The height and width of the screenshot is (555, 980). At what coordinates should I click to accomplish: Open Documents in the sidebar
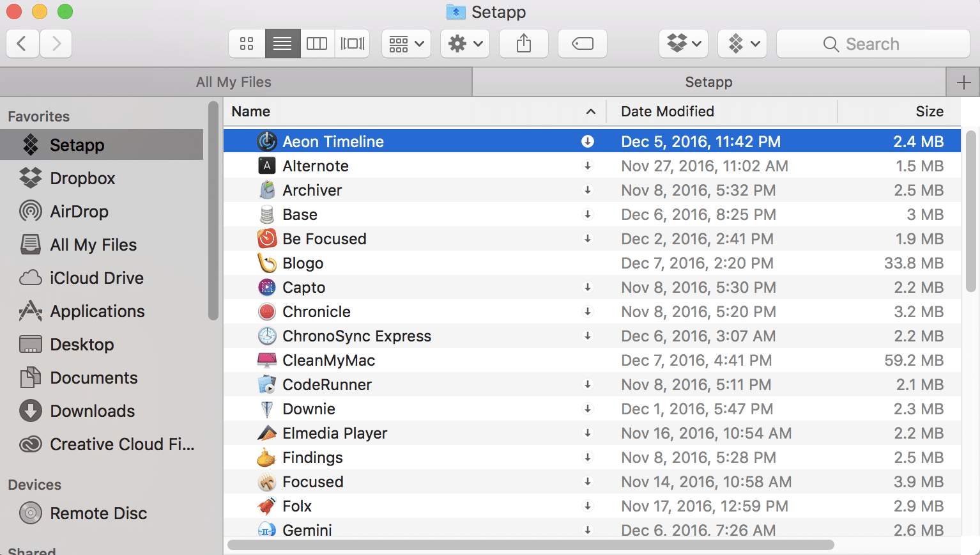(102, 378)
